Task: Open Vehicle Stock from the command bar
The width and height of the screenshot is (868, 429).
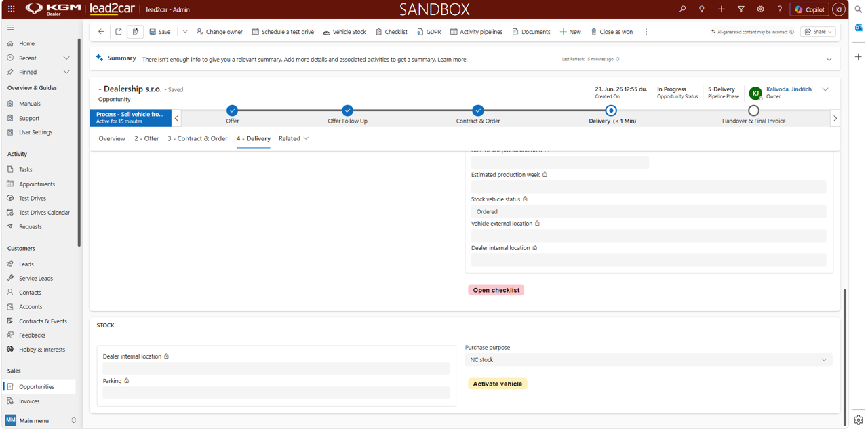Action: click(x=344, y=32)
